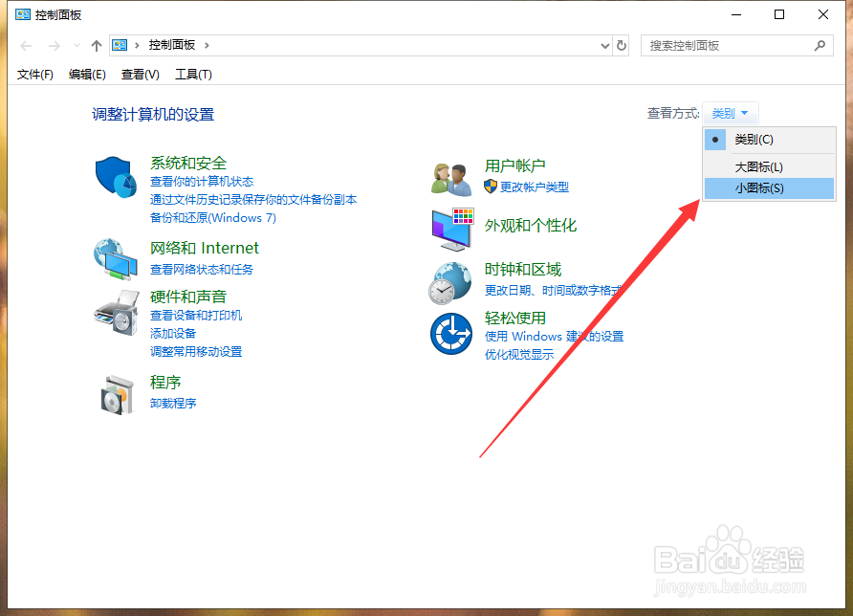The width and height of the screenshot is (853, 616).
Task: Go up one folder level
Action: pos(97,46)
